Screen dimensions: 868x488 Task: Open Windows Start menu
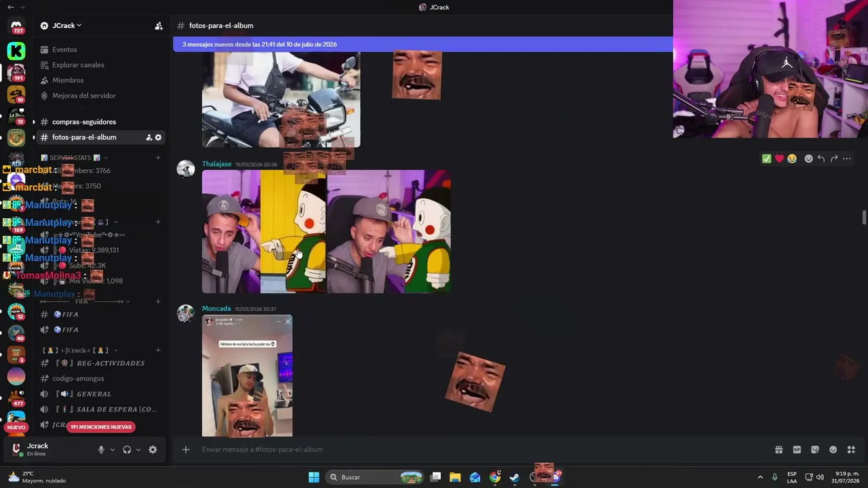[x=314, y=477]
